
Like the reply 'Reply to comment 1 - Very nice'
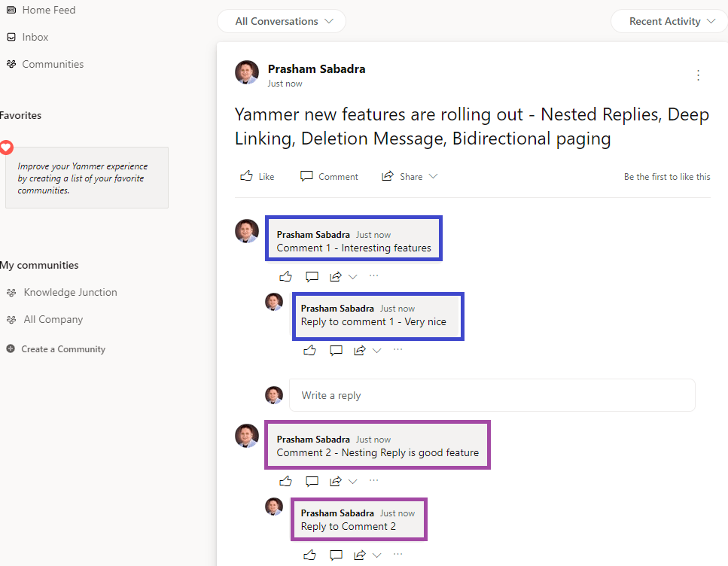(x=309, y=349)
